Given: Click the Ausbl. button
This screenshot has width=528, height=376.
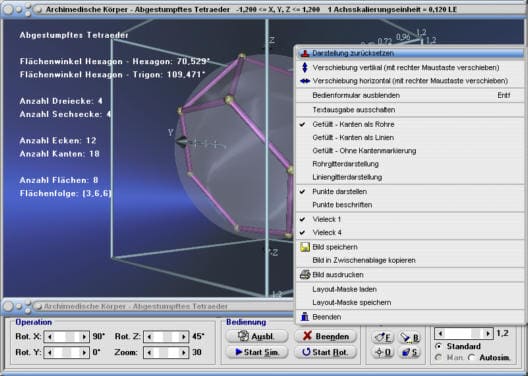Looking at the screenshot, I should [257, 336].
